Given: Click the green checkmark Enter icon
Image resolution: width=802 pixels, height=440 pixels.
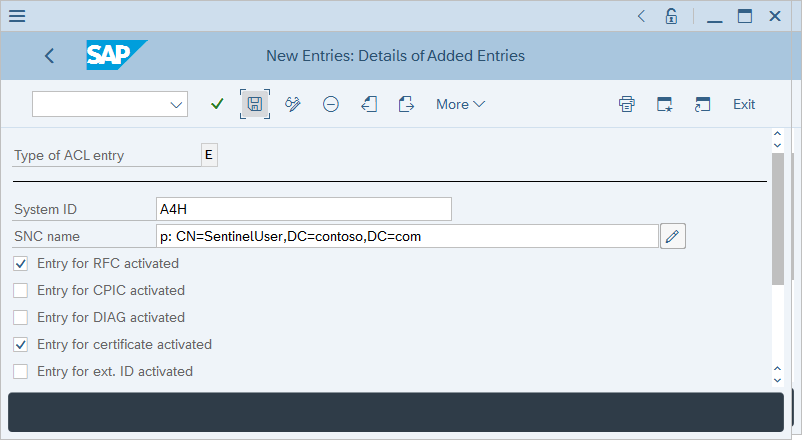Looking at the screenshot, I should pos(217,104).
